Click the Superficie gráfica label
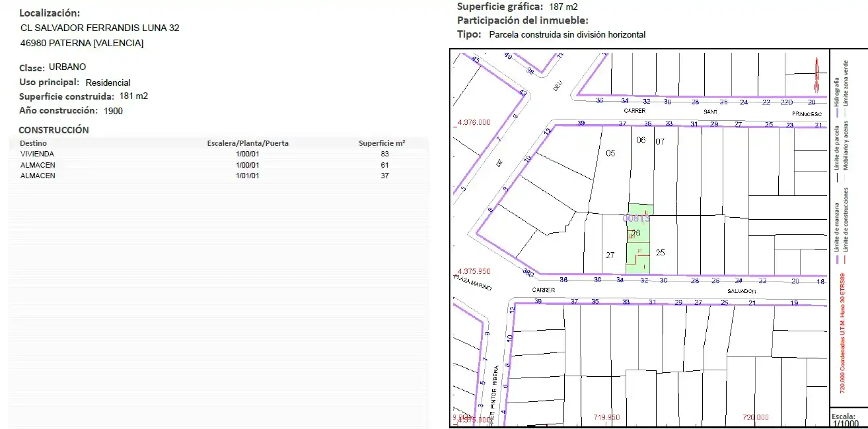Screen dimensions: 868x429 tap(500, 7)
